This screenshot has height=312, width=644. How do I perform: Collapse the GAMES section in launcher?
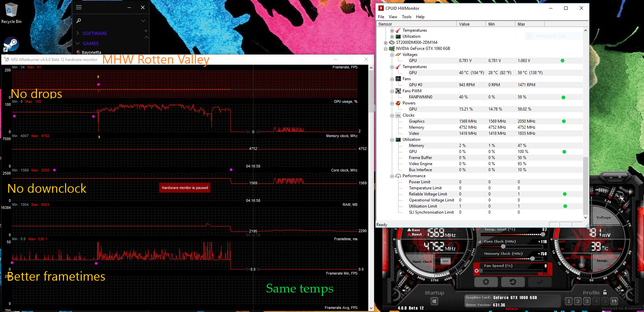tap(78, 43)
